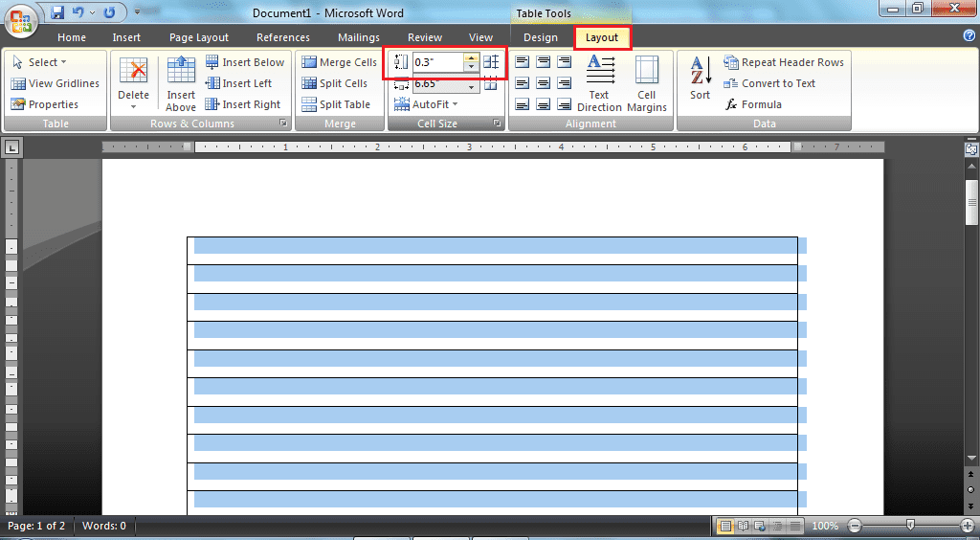
Task: Click Merge Cells
Action: point(340,62)
